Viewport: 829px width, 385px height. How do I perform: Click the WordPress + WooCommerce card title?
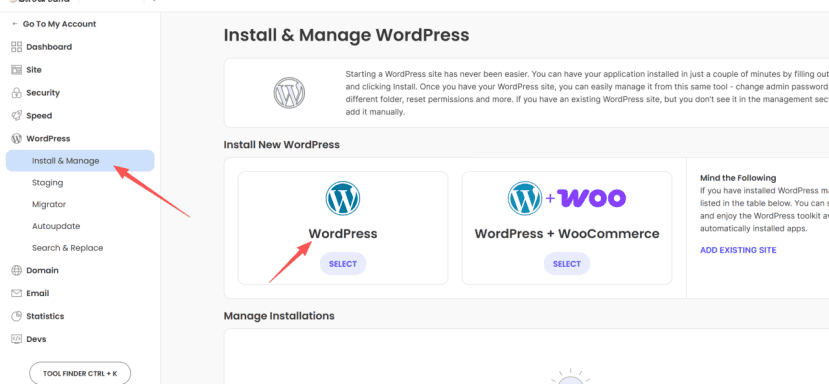coord(567,234)
